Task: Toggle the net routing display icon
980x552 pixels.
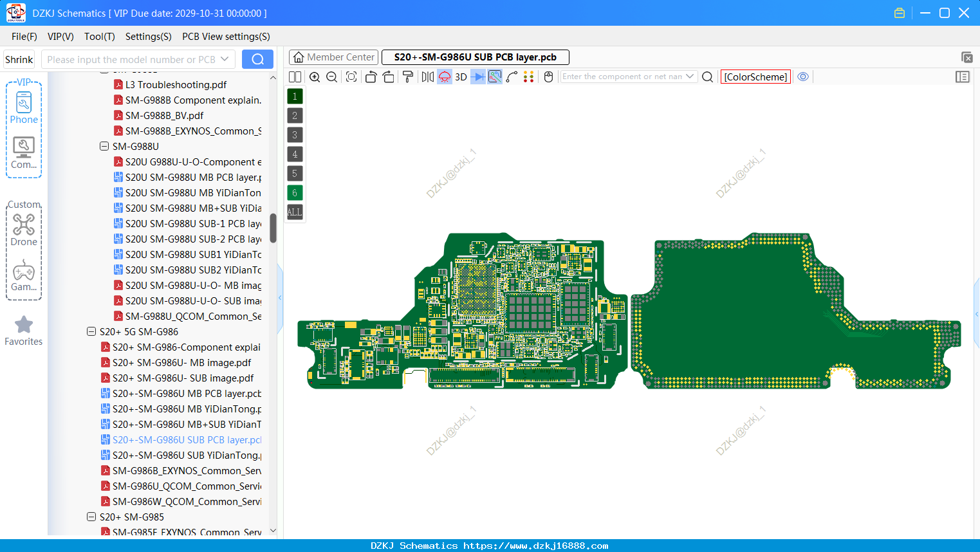Action: [495, 77]
